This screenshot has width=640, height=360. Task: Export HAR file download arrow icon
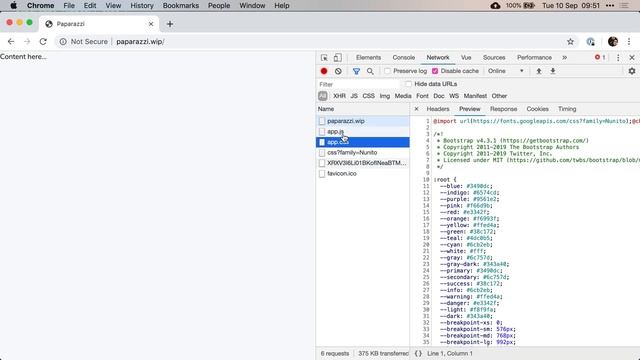[553, 71]
